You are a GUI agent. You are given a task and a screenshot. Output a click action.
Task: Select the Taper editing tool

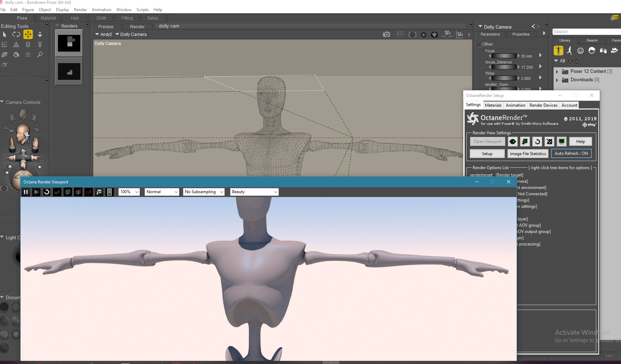pos(40,45)
